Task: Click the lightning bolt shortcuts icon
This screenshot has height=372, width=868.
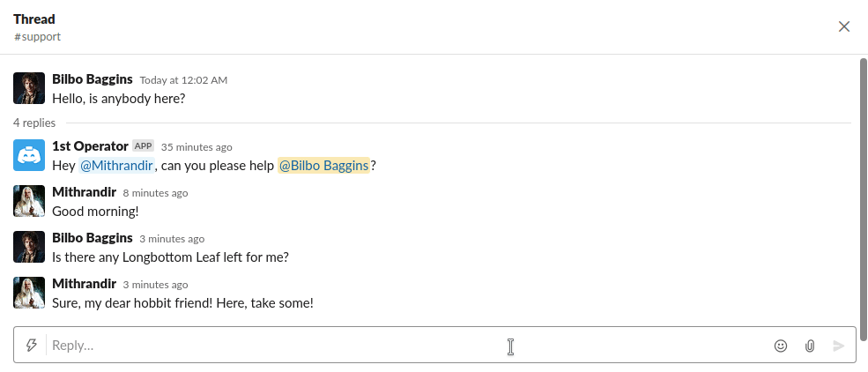Action: click(32, 346)
